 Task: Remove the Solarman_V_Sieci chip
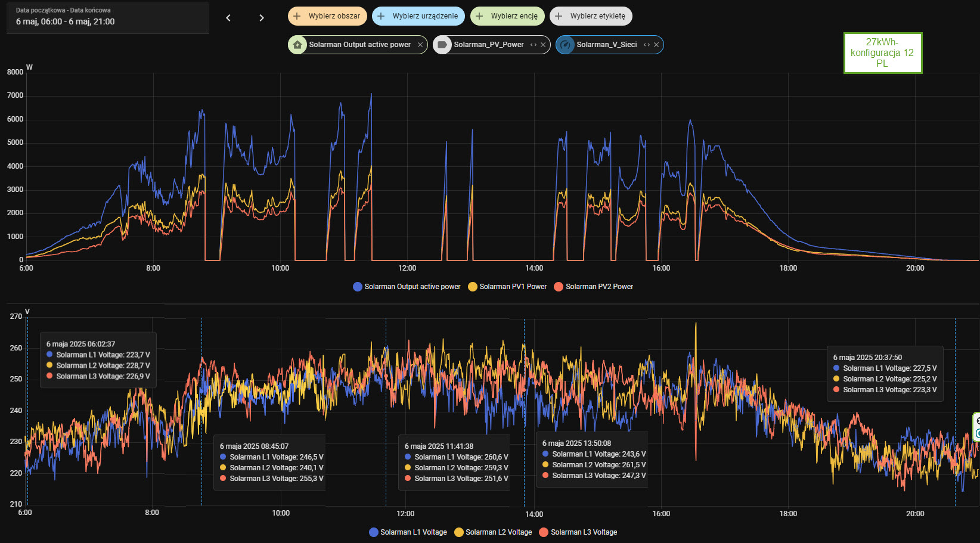[656, 45]
